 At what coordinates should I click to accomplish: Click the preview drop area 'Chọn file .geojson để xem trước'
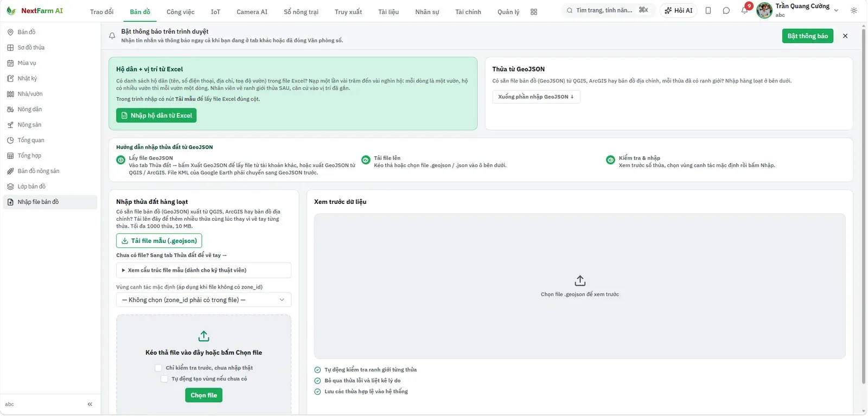click(579, 286)
